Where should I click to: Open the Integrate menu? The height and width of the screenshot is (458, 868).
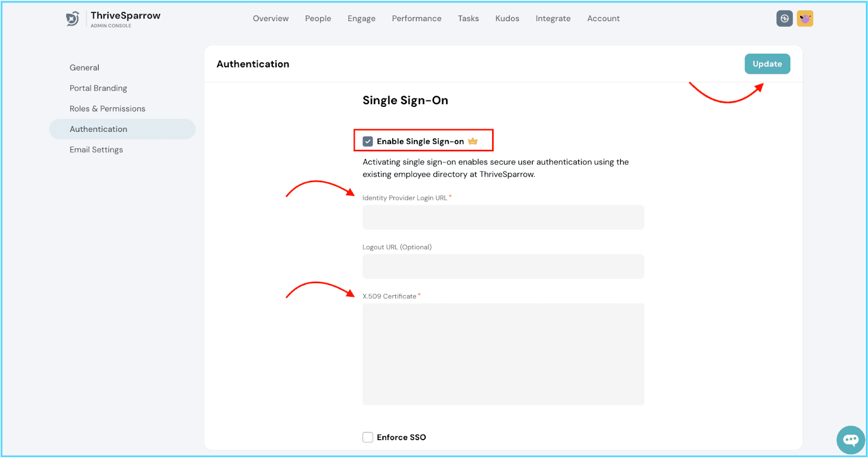coord(553,18)
